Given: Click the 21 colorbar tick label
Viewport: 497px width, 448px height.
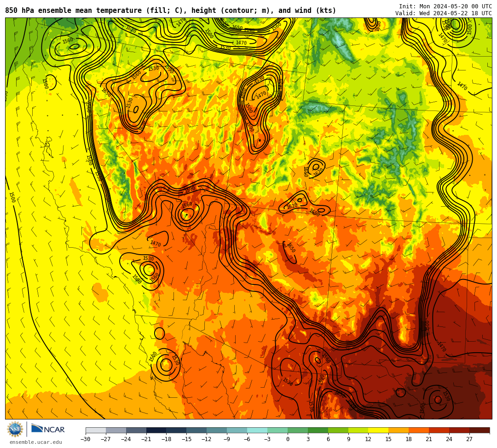Looking at the screenshot, I should pyautogui.click(x=429, y=439).
